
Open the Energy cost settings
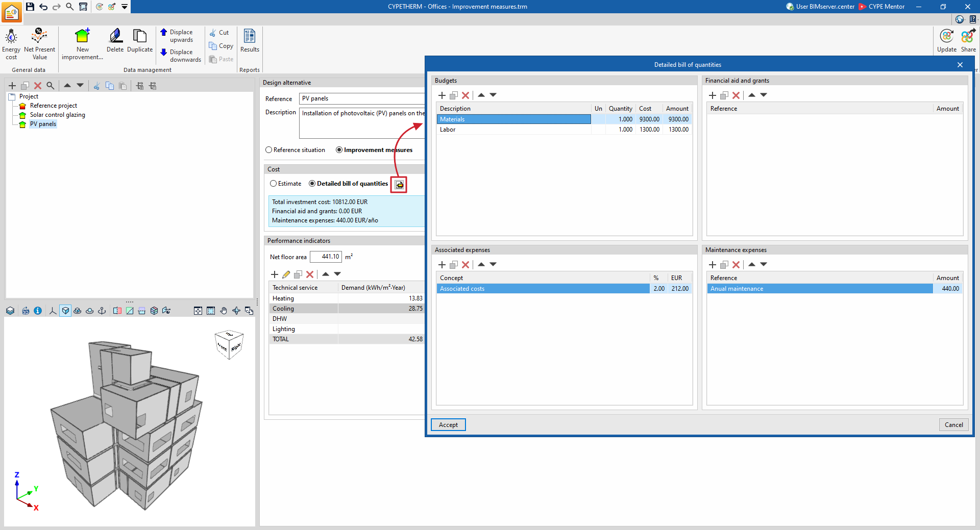tap(11, 44)
